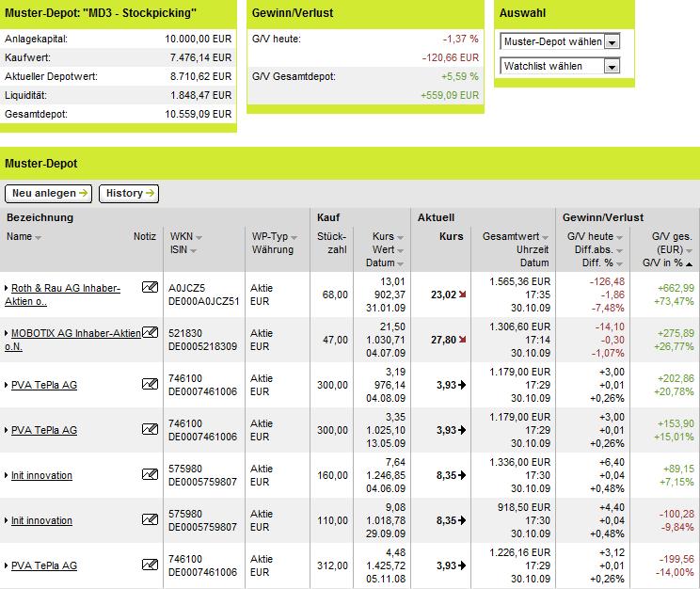Select the Aktueller Depotwert value 8.710,62 EUR
Screen dimensions: 700x589
[201, 76]
